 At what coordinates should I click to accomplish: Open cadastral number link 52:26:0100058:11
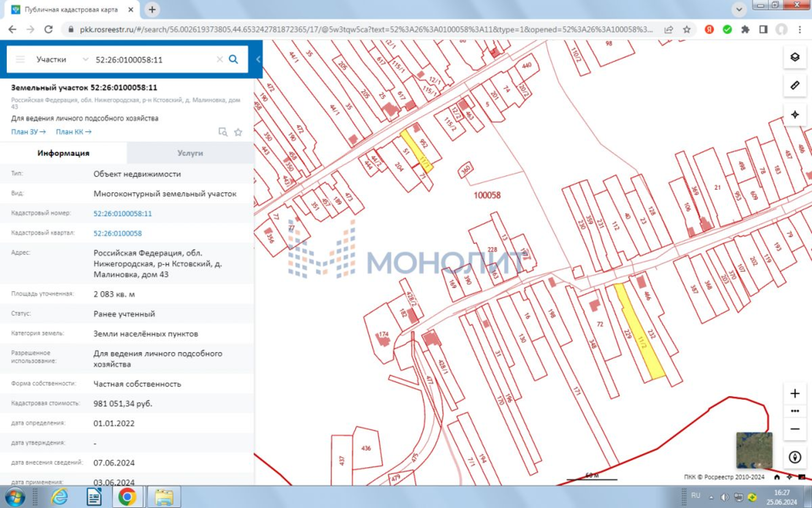click(123, 213)
